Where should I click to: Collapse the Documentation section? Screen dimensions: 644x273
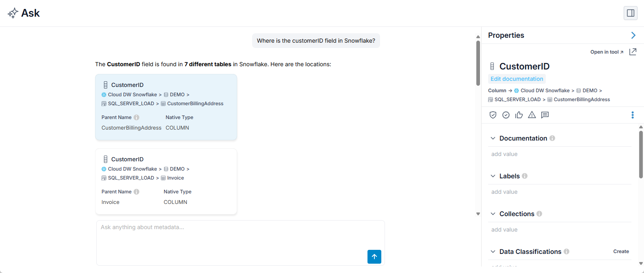tap(493, 138)
